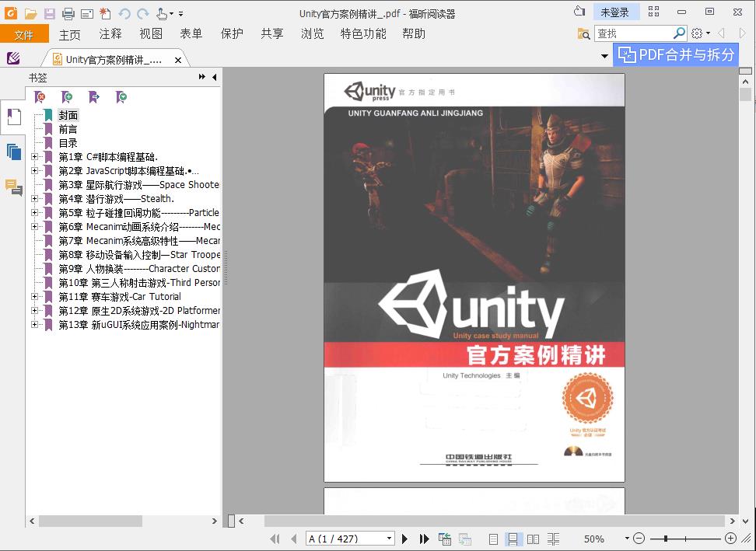Click the 查找 search input field
Image resolution: width=756 pixels, height=551 pixels.
click(x=633, y=33)
